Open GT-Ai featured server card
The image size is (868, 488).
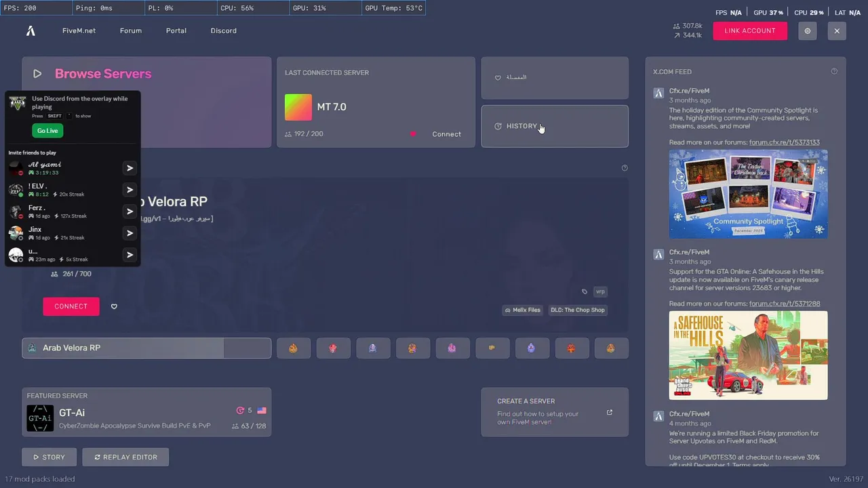click(146, 412)
